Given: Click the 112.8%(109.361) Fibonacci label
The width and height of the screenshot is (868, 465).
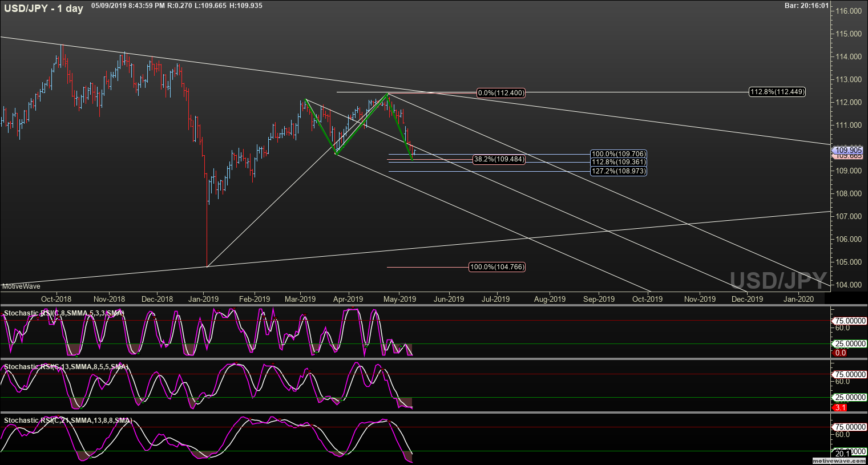Looking at the screenshot, I should (x=619, y=162).
